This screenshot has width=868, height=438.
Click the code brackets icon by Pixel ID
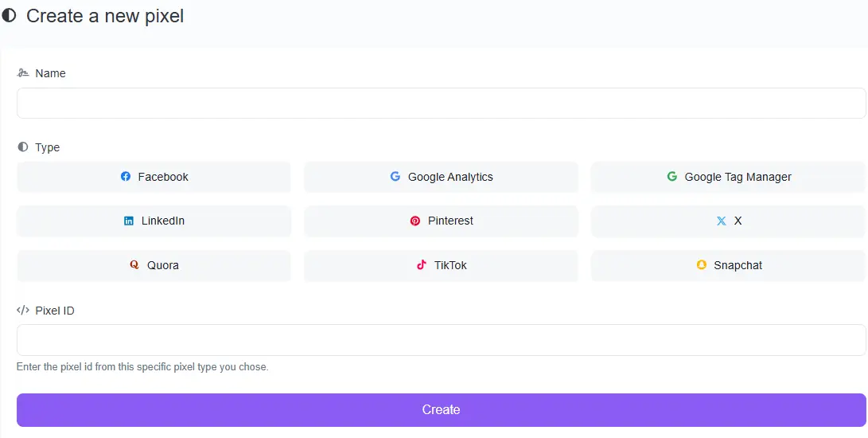[23, 310]
